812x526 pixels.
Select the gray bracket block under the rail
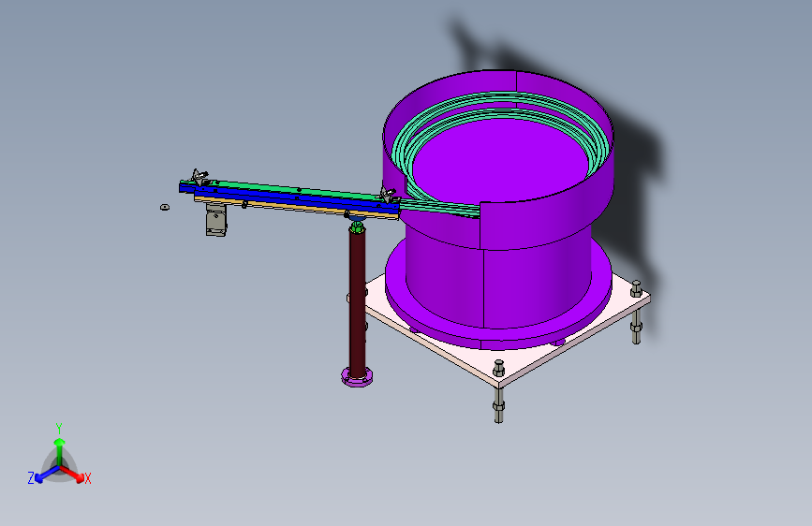point(216,220)
